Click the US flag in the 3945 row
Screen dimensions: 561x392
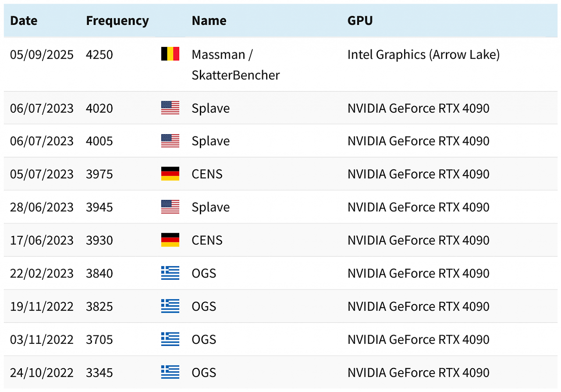(x=170, y=207)
